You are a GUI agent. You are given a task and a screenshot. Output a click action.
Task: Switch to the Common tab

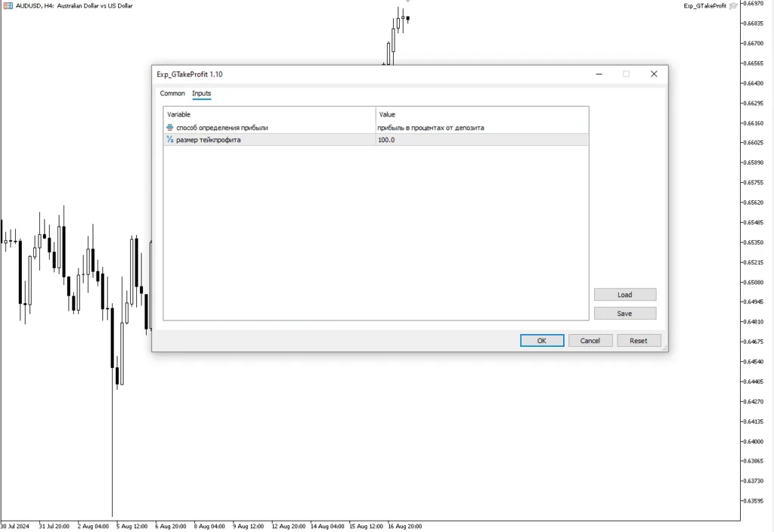click(x=172, y=93)
